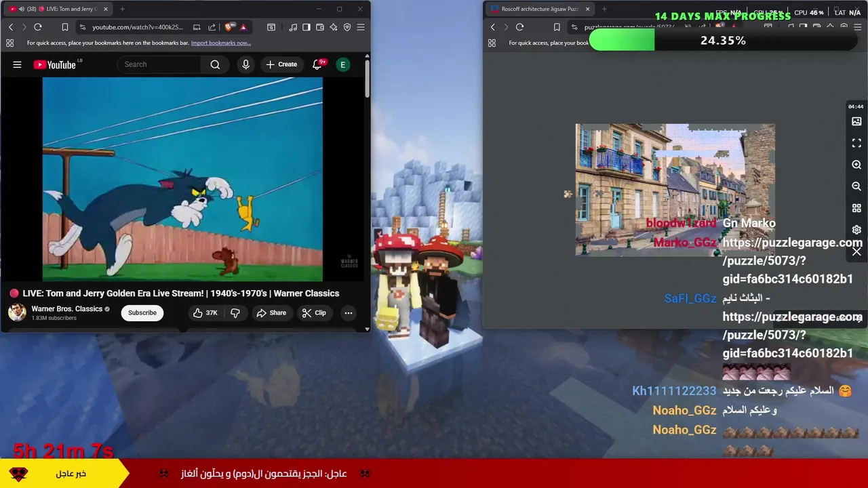Click the puzzlegarage.com address bar

tap(629, 27)
